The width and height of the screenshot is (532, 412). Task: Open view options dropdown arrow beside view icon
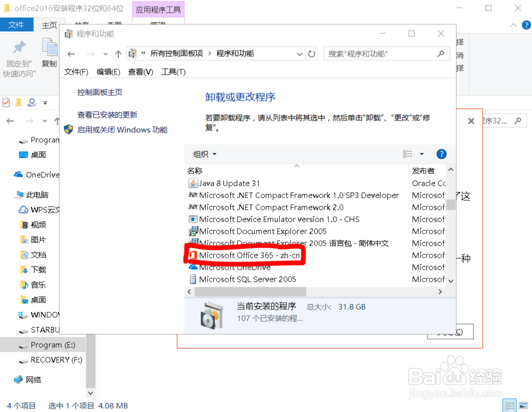click(422, 154)
